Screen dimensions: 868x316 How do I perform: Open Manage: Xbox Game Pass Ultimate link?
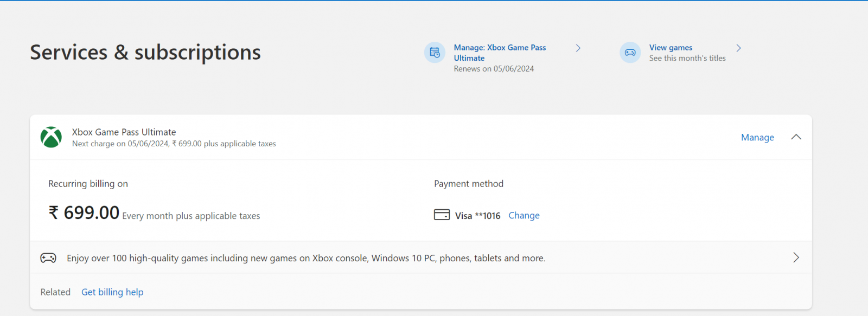coord(500,53)
